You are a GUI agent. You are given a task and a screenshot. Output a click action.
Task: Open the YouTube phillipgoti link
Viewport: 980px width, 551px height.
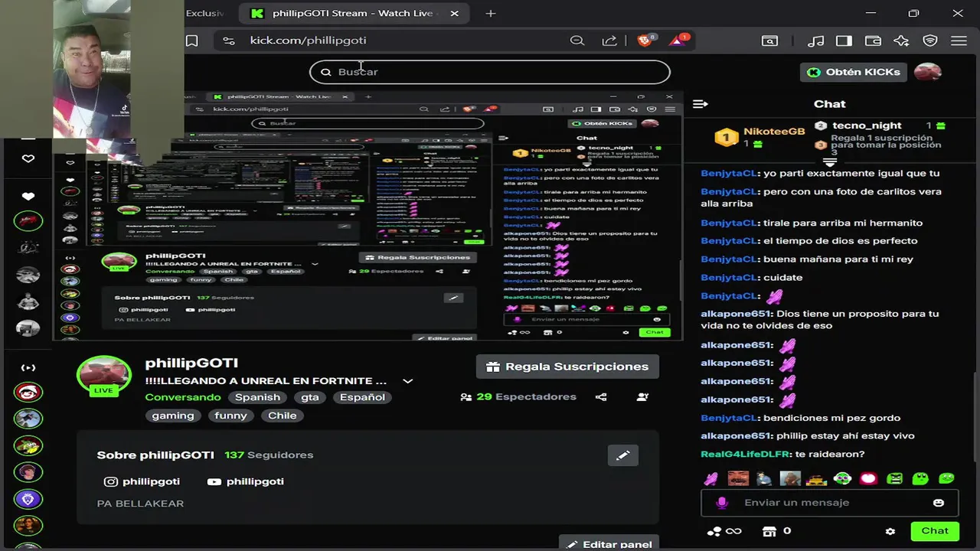[246, 481]
